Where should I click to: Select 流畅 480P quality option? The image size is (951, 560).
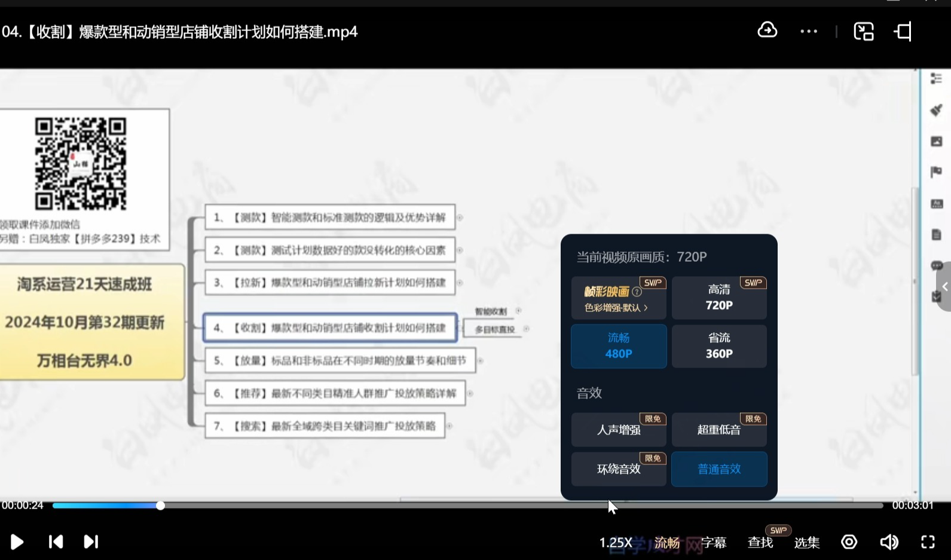pos(619,346)
